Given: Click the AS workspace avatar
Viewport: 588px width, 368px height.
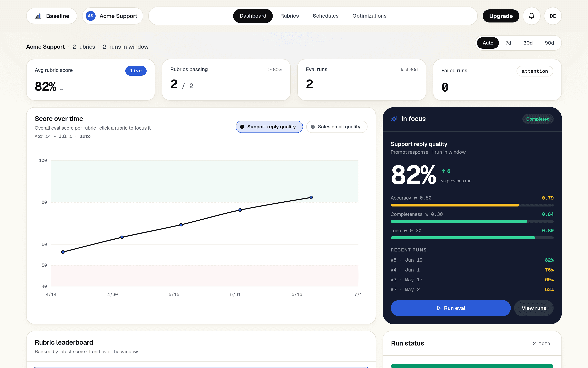Looking at the screenshot, I should click(x=91, y=16).
